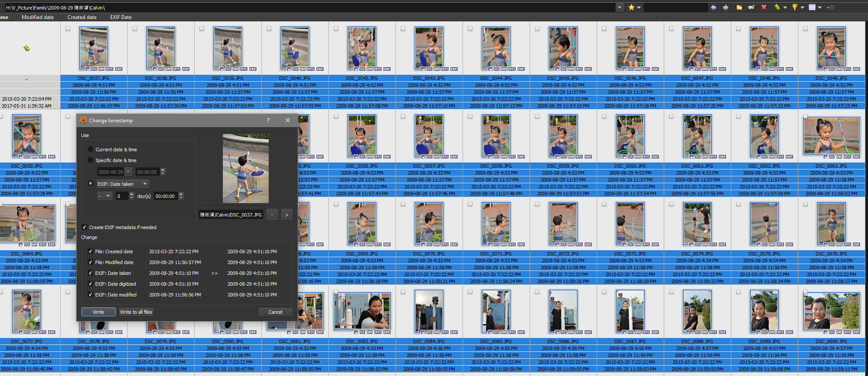This screenshot has width=868, height=376.
Task: Click the green sort arrows icon
Action: tap(777, 7)
